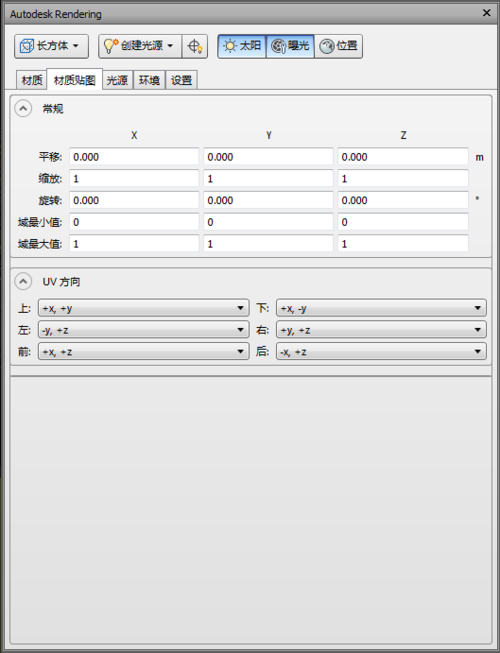Open the 环境 tab
This screenshot has height=653, width=500.
click(149, 80)
